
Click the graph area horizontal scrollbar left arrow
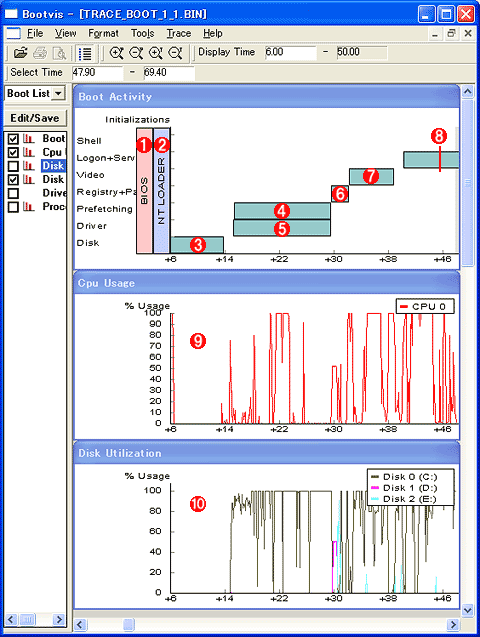click(x=80, y=624)
